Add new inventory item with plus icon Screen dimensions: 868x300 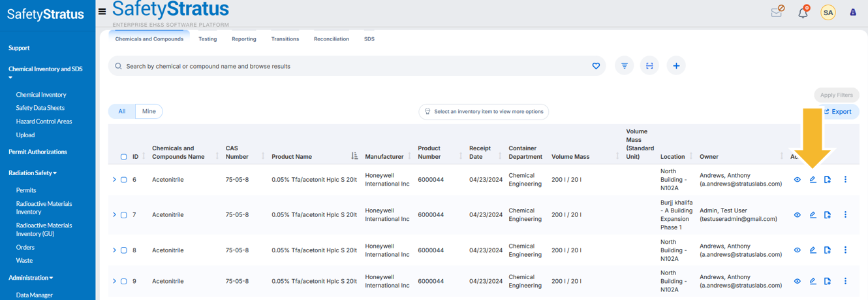coord(676,66)
